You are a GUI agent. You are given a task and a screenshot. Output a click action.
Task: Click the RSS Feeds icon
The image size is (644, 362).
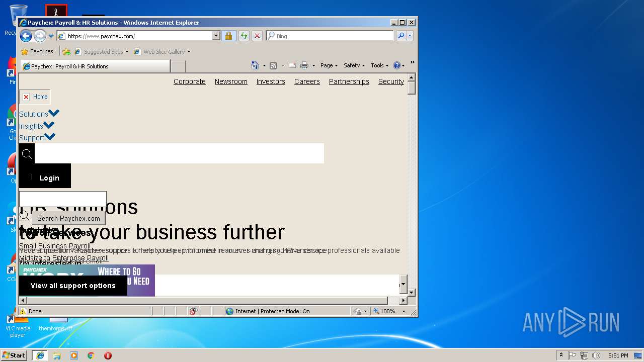point(273,65)
